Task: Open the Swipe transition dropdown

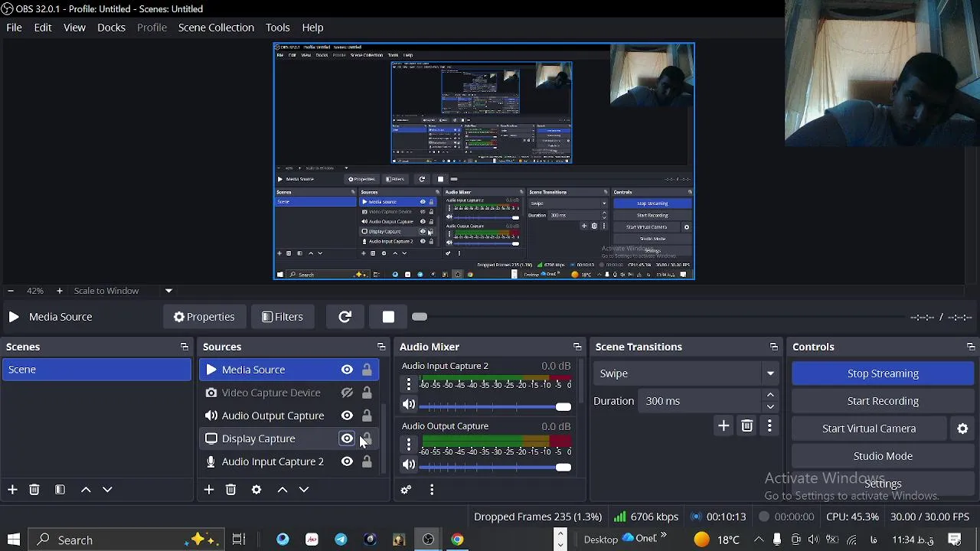Action: coord(686,373)
